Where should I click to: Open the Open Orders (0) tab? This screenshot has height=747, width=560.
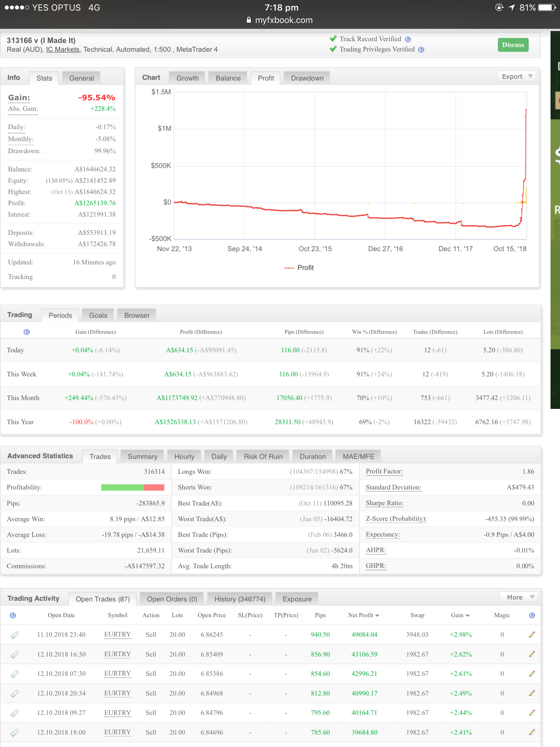click(x=172, y=599)
